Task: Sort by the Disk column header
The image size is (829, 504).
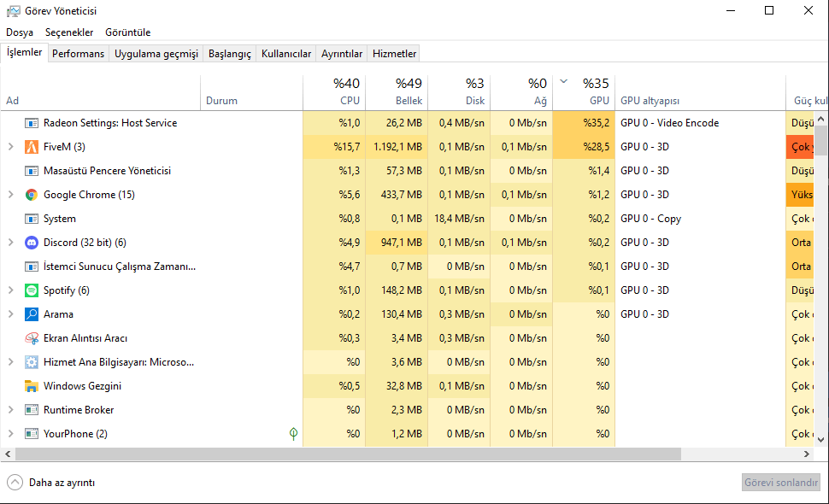Action: click(459, 92)
